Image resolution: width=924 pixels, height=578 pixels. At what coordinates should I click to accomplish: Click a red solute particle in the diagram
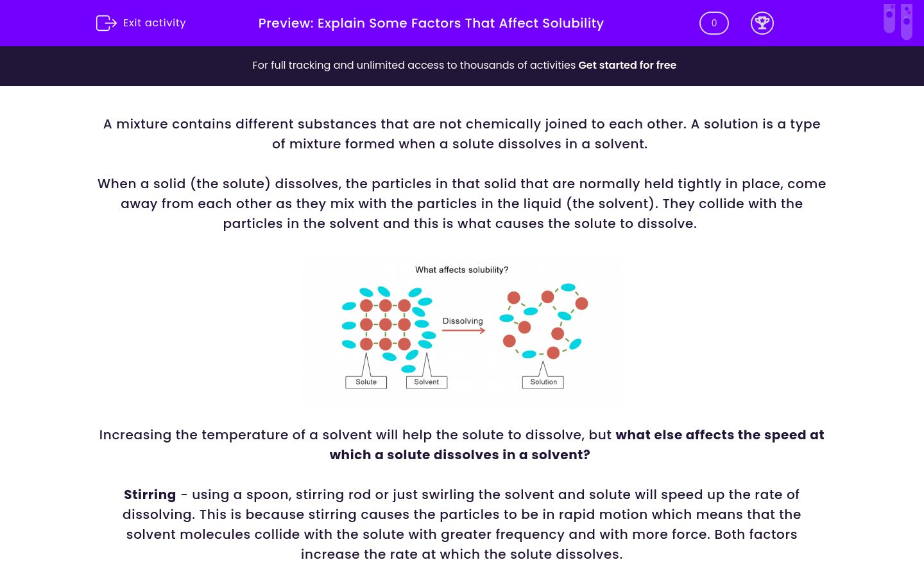pos(384,324)
